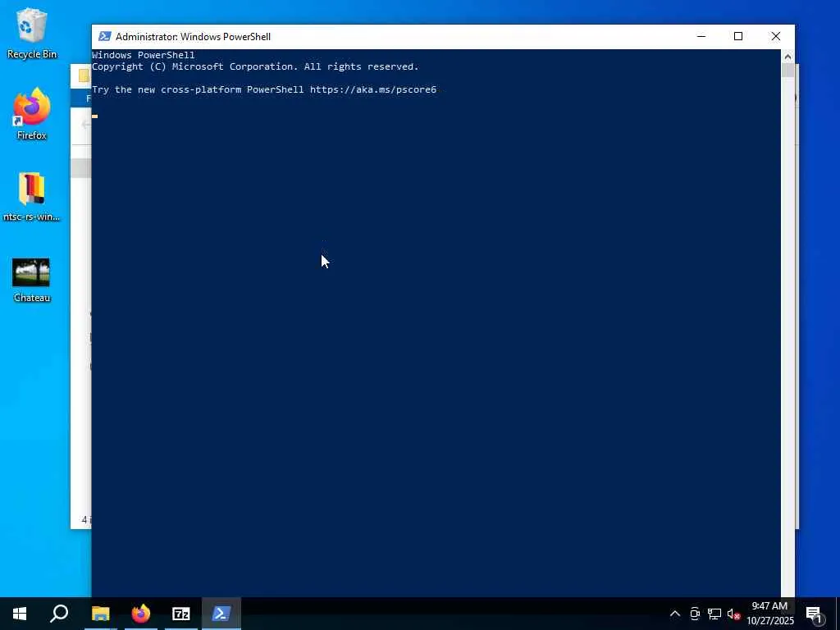This screenshot has height=630, width=840.
Task: Click the PowerShell scrollbar thumb
Action: pos(787,71)
